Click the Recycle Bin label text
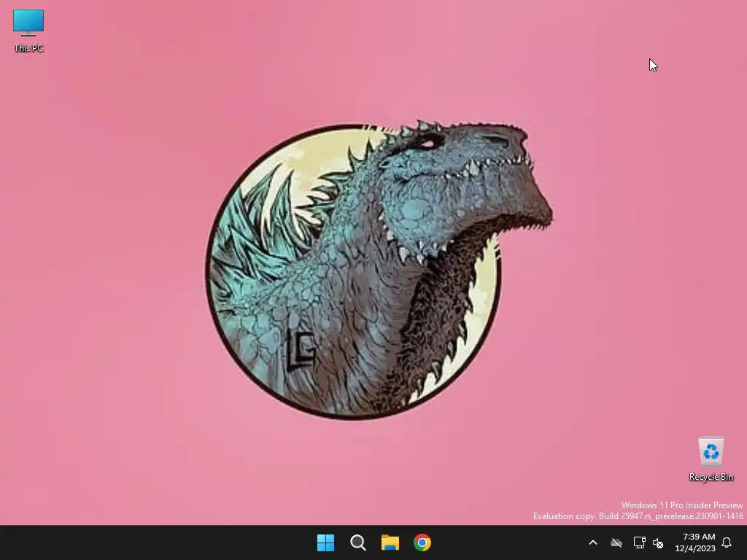This screenshot has height=560, width=747. (711, 477)
